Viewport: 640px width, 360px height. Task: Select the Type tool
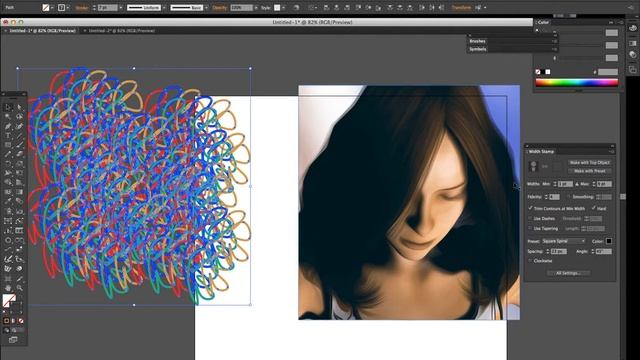click(x=8, y=136)
